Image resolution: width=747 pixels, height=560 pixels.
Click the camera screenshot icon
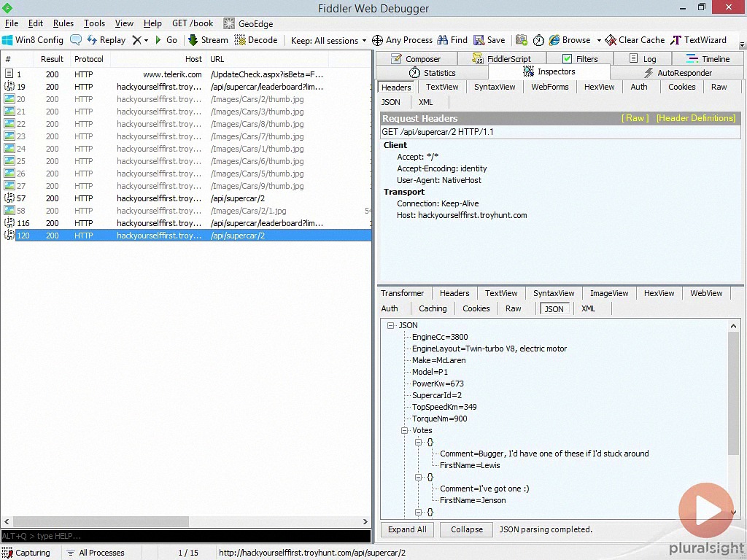pos(521,40)
